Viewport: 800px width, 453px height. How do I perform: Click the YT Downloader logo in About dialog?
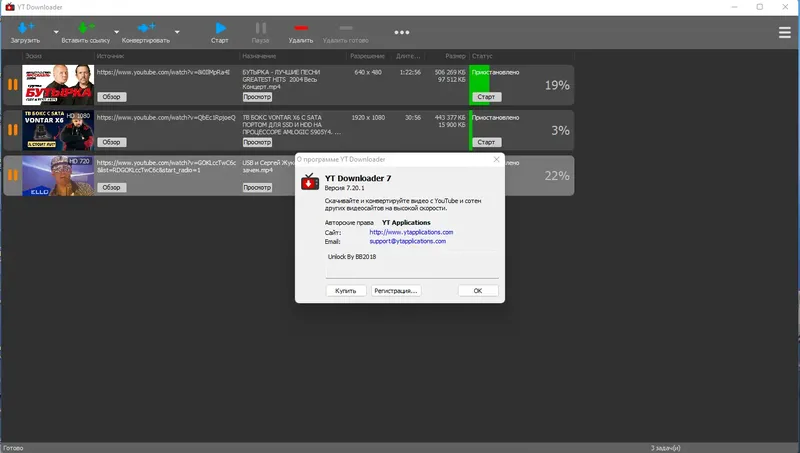point(310,182)
